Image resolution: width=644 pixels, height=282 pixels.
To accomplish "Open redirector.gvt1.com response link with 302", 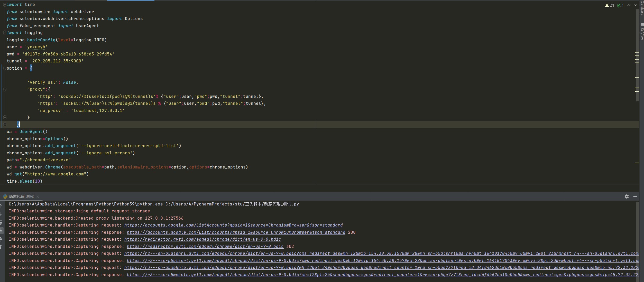I will (205, 247).
